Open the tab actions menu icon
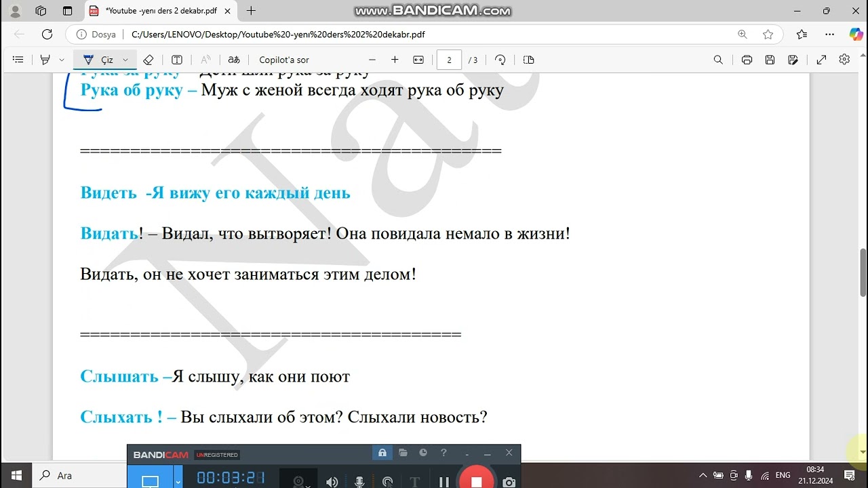This screenshot has width=868, height=488. coord(67,11)
